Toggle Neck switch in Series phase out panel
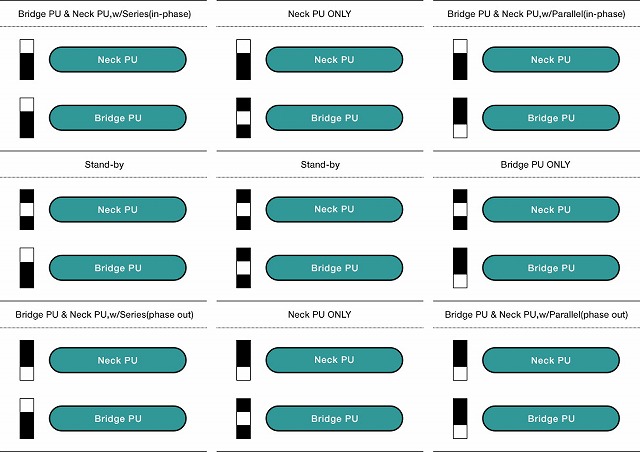640x452 pixels. [27, 360]
